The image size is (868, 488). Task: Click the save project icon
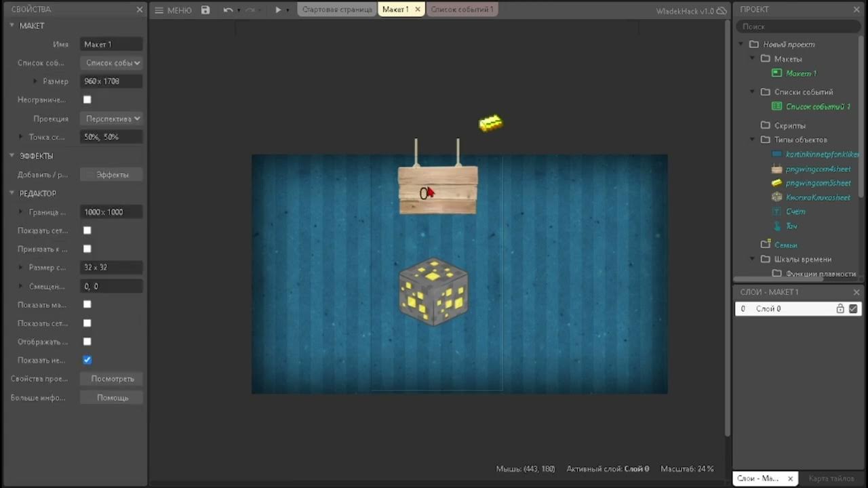coord(205,10)
